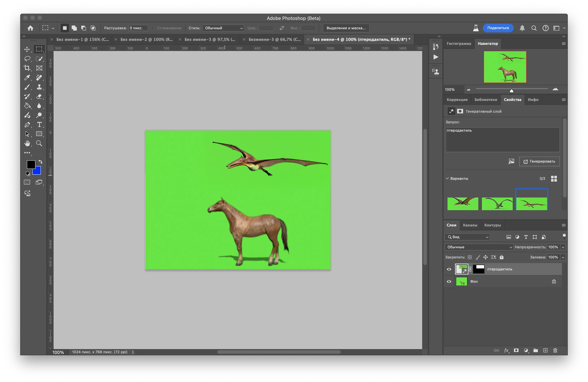Open Navigator panel menu

564,44
